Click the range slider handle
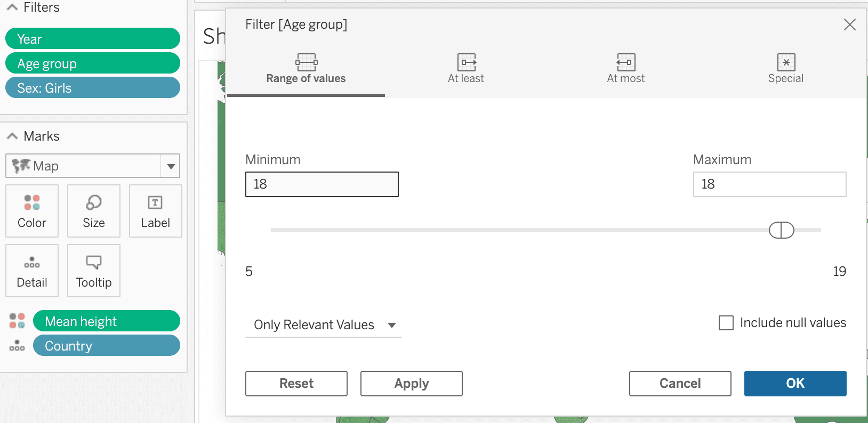 pos(782,230)
